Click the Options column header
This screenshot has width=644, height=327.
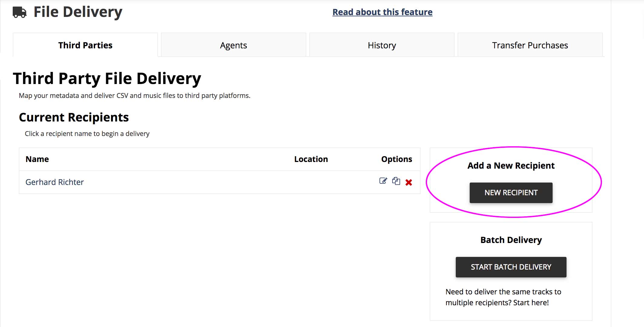click(x=396, y=159)
